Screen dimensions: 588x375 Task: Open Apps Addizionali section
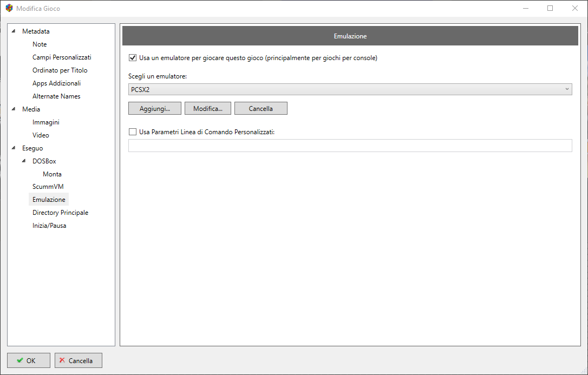[x=57, y=83]
